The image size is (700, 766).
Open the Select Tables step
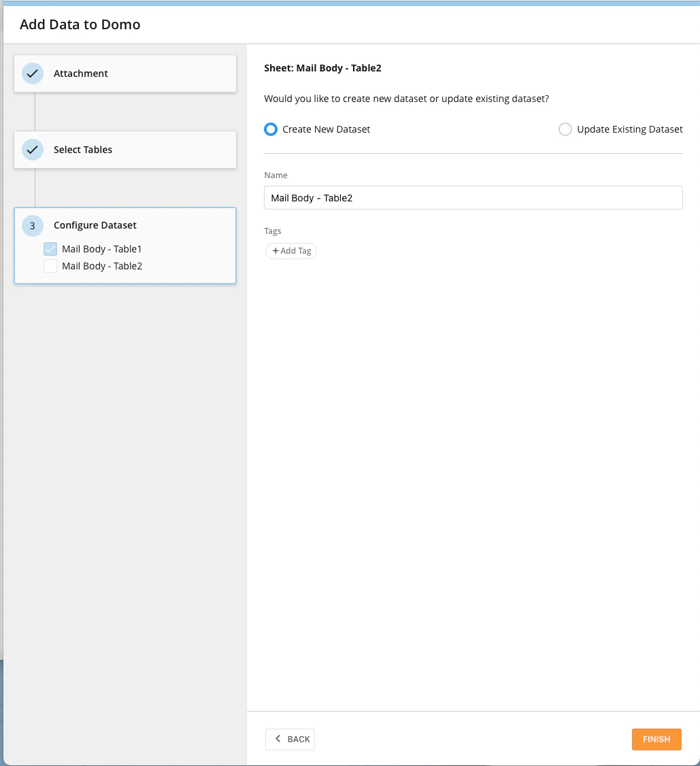pos(125,150)
